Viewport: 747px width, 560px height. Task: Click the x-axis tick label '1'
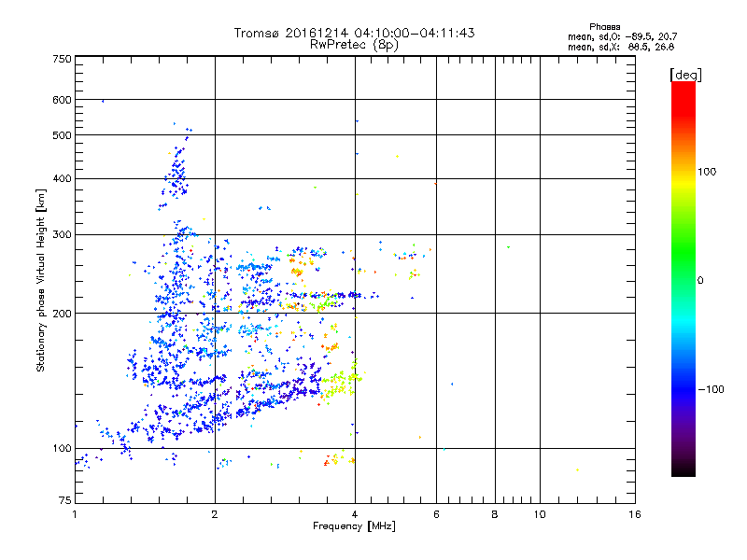pos(75,514)
